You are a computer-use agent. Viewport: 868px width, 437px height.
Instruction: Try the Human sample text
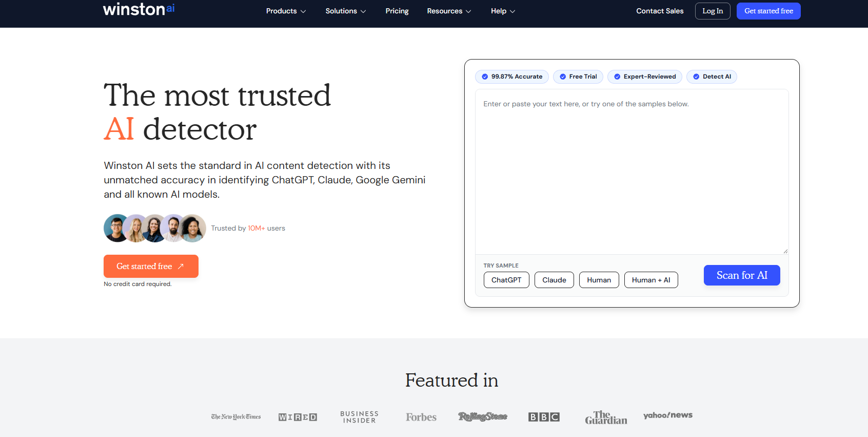point(599,280)
